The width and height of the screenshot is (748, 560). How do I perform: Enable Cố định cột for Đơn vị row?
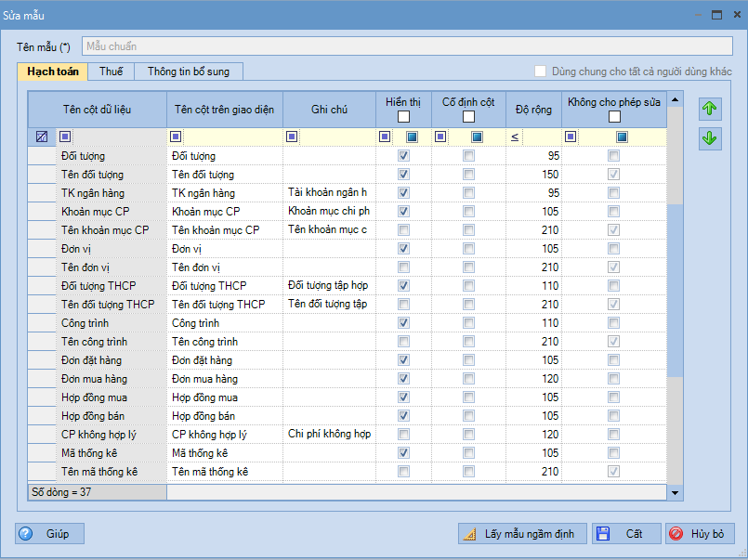[x=468, y=248]
